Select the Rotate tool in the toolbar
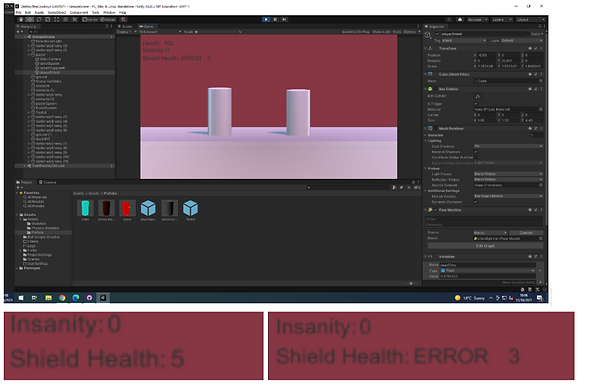This screenshot has height=386, width=600. (x=39, y=20)
